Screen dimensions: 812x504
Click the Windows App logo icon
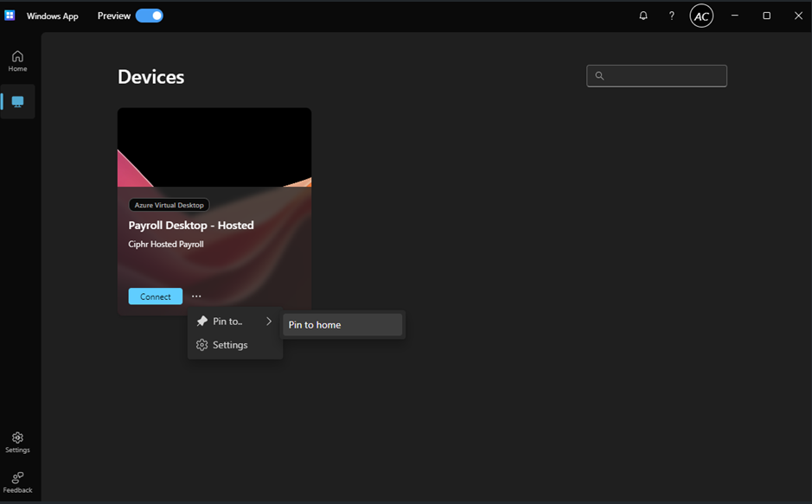(x=10, y=16)
